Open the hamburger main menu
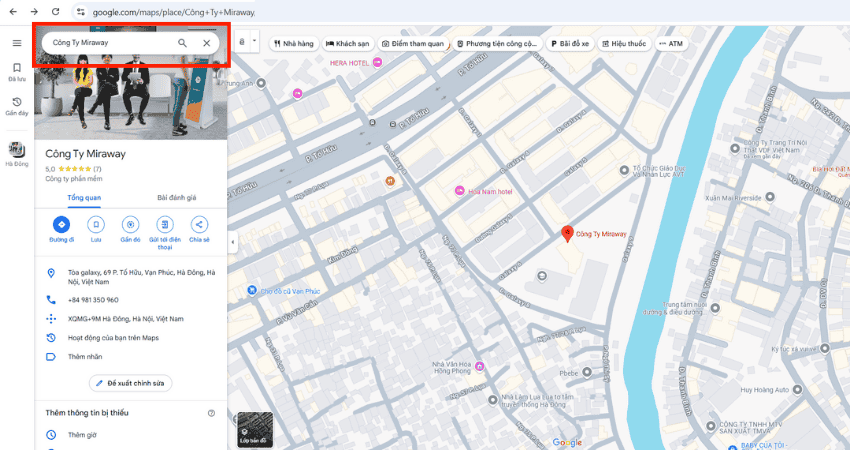 tap(17, 43)
